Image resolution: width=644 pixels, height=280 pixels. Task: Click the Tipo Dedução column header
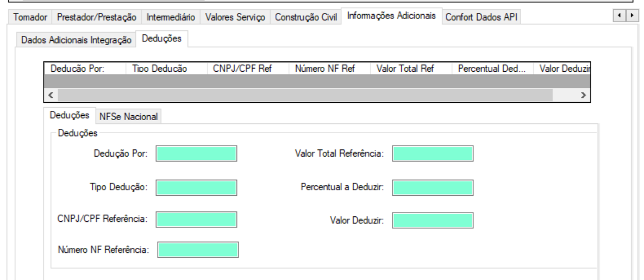point(166,69)
